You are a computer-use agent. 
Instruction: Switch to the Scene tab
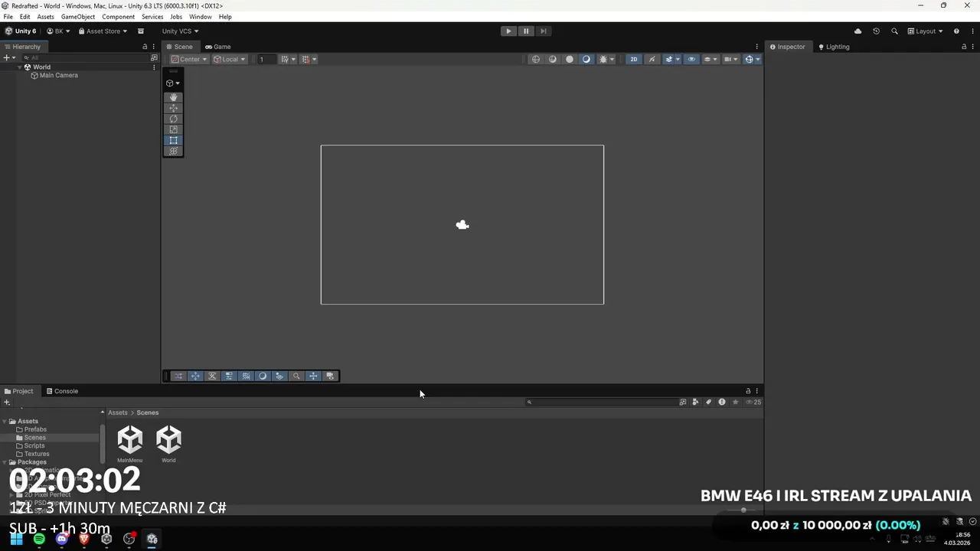pos(180,47)
